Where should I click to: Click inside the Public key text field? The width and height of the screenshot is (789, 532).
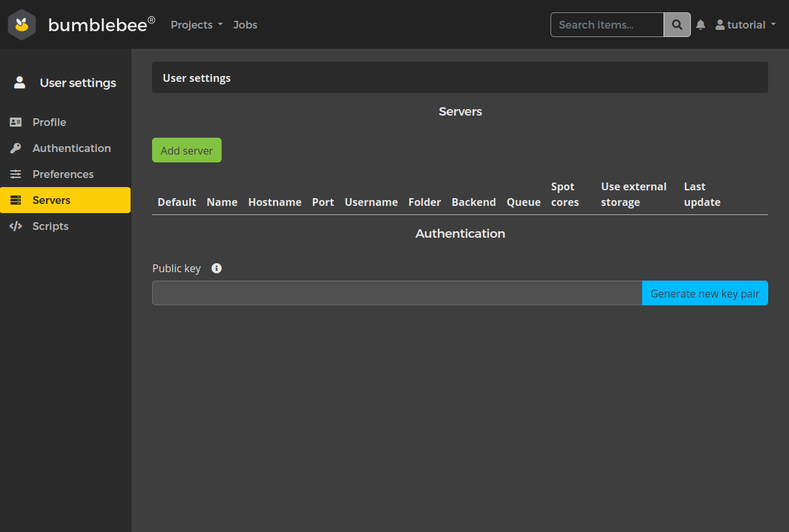(x=396, y=293)
